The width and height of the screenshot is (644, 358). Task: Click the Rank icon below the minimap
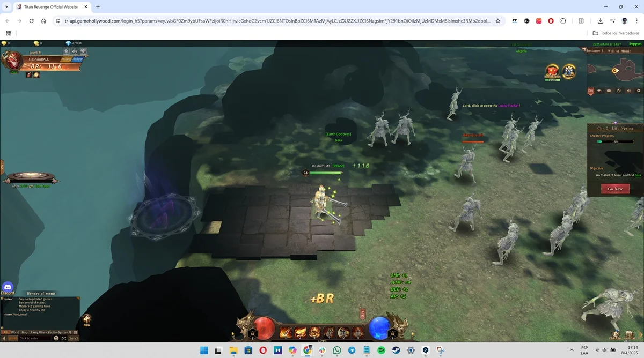tap(590, 91)
